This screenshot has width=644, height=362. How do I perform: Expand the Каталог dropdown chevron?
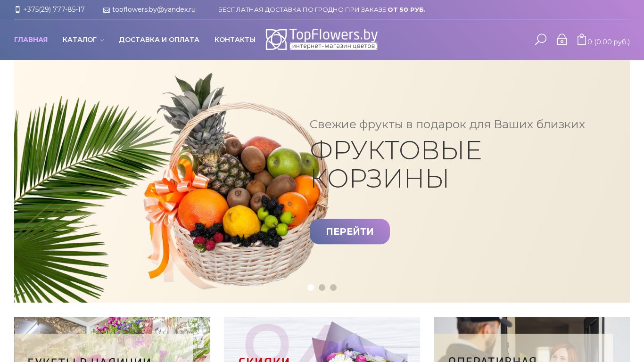(102, 40)
